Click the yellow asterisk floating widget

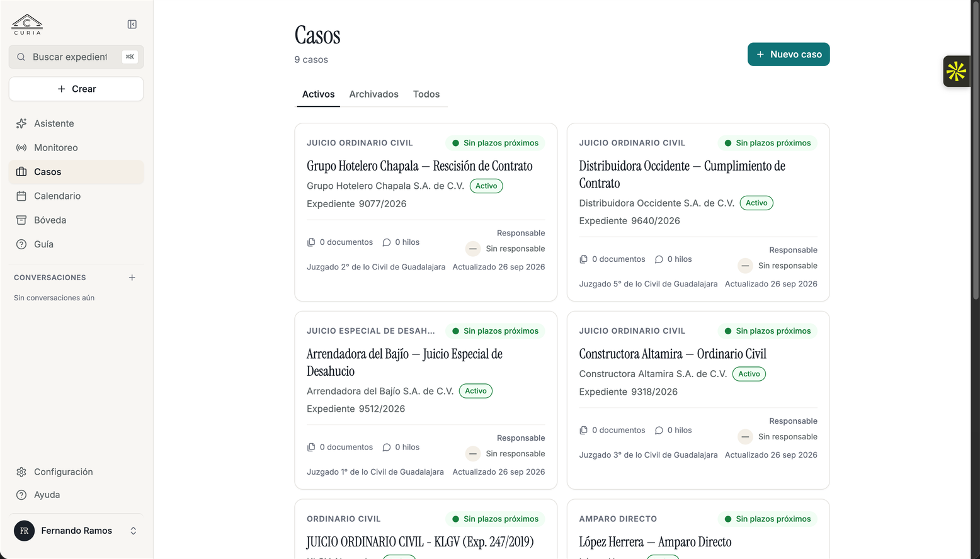click(956, 71)
